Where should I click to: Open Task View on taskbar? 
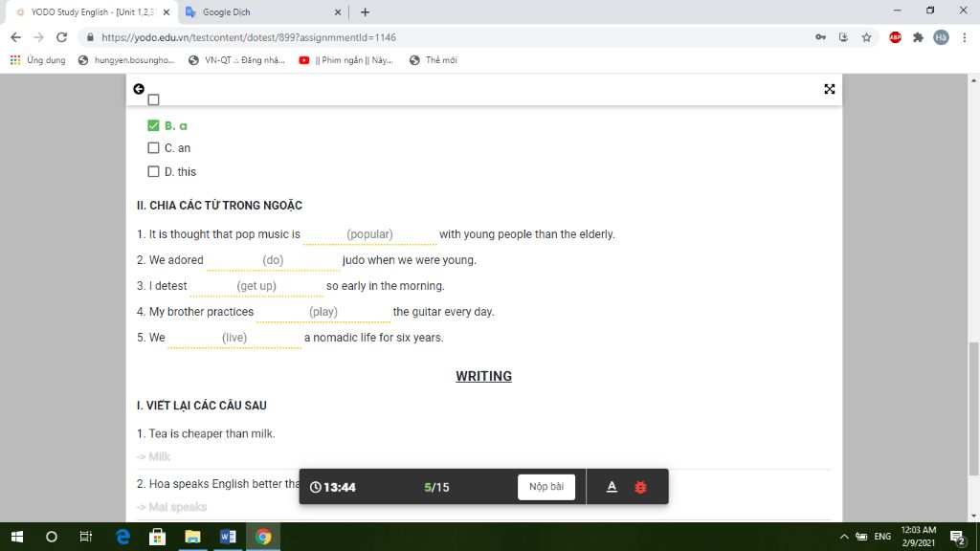coord(85,537)
